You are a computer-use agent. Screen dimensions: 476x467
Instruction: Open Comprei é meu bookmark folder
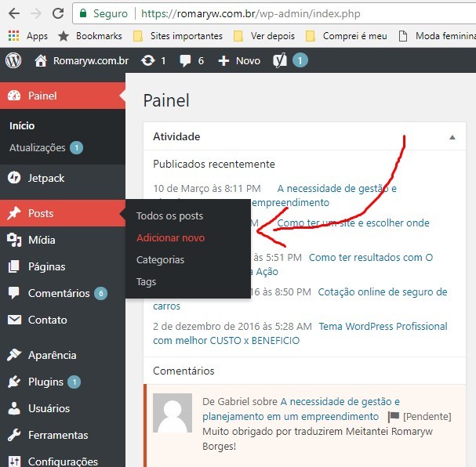(346, 36)
